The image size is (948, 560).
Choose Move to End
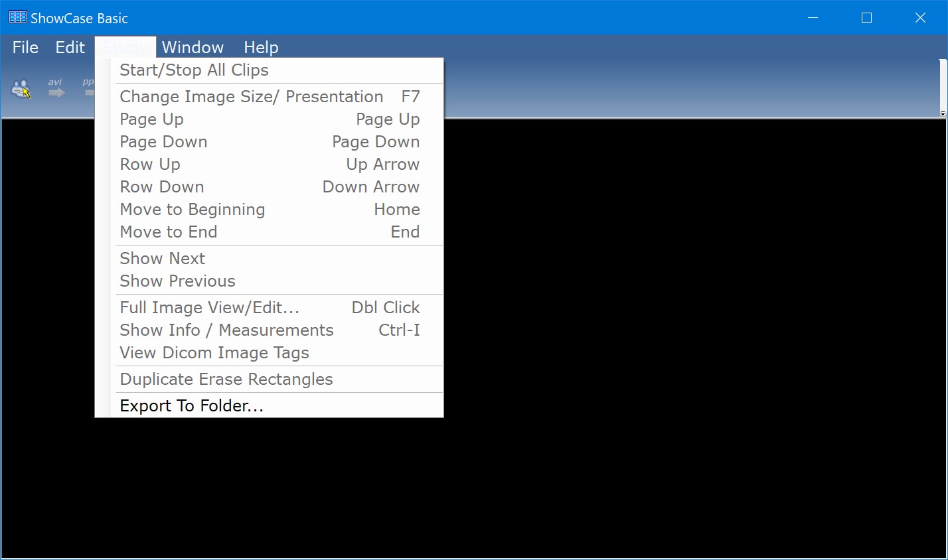pos(169,232)
